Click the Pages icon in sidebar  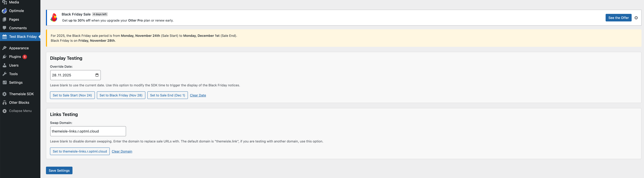(x=5, y=19)
